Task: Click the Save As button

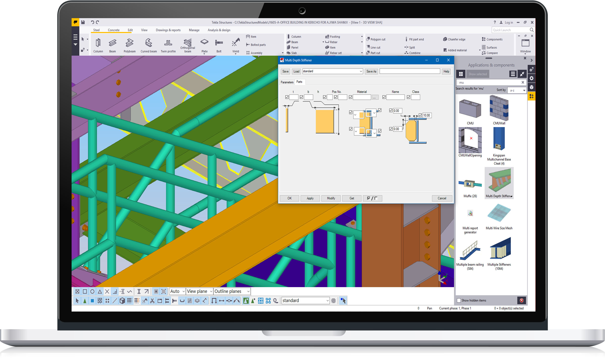Action: pos(371,71)
